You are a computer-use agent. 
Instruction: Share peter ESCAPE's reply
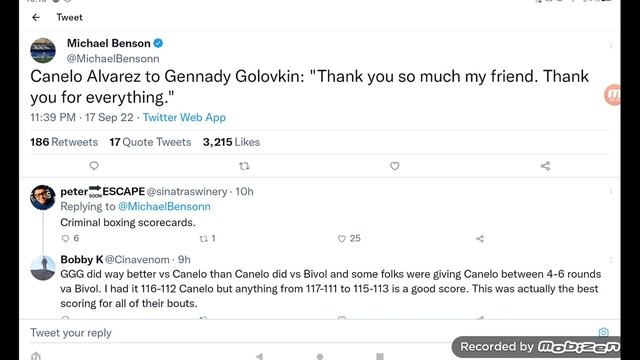tap(480, 238)
